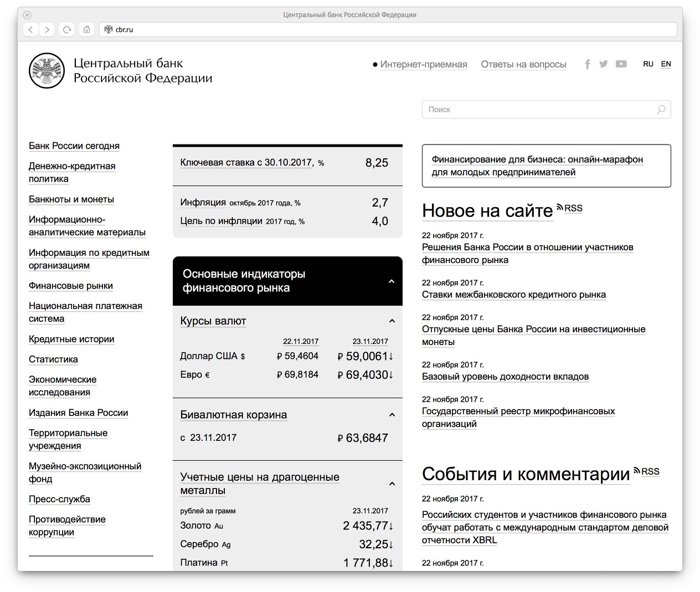The image size is (700, 592).
Task: Click the Facebook icon in header
Action: [x=588, y=64]
